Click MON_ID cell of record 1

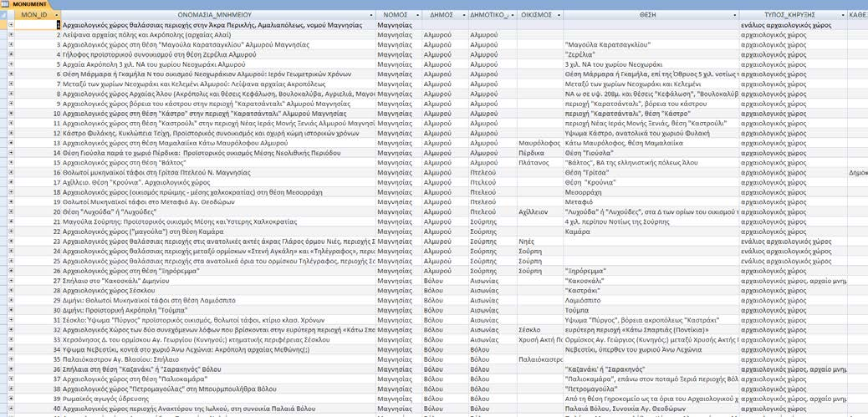(x=38, y=25)
